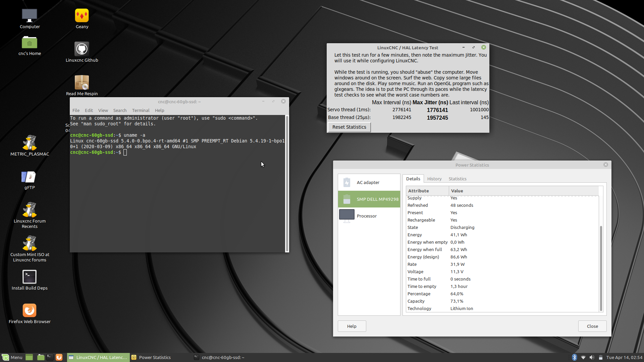Screen dimensions: 644x362
Task: Click the show desktop panel icon
Action: click(29, 357)
